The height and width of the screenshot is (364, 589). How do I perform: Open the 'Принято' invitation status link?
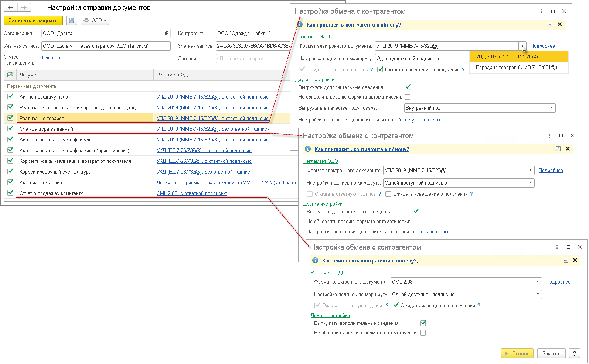[x=51, y=58]
